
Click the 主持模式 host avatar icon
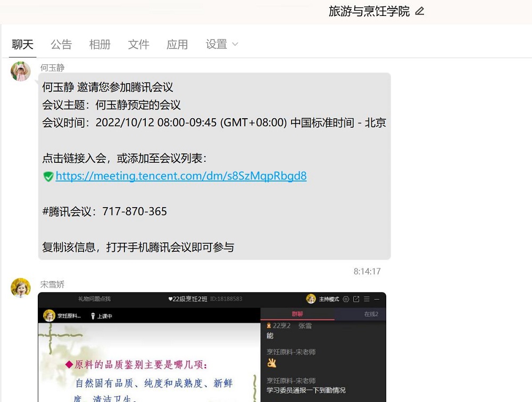point(311,299)
